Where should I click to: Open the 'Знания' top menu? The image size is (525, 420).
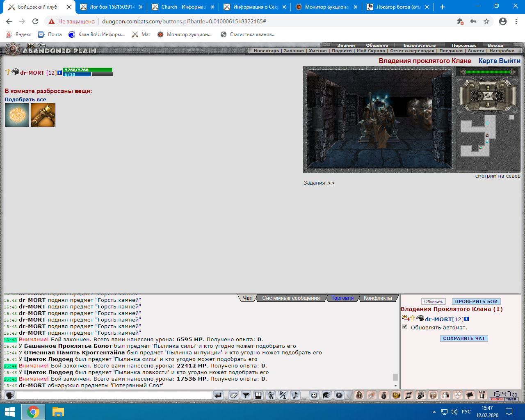346,46
